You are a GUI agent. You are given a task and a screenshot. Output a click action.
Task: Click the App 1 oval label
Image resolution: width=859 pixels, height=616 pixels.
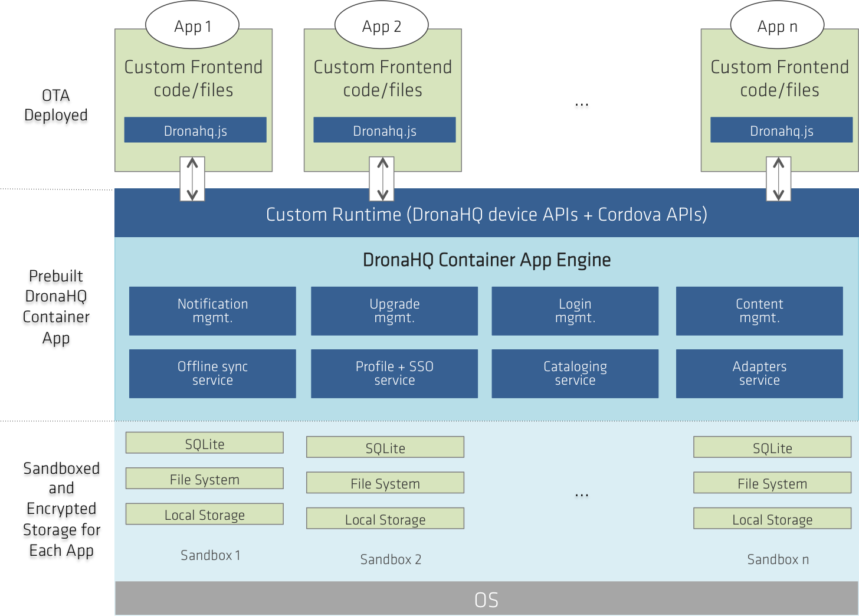(x=192, y=25)
